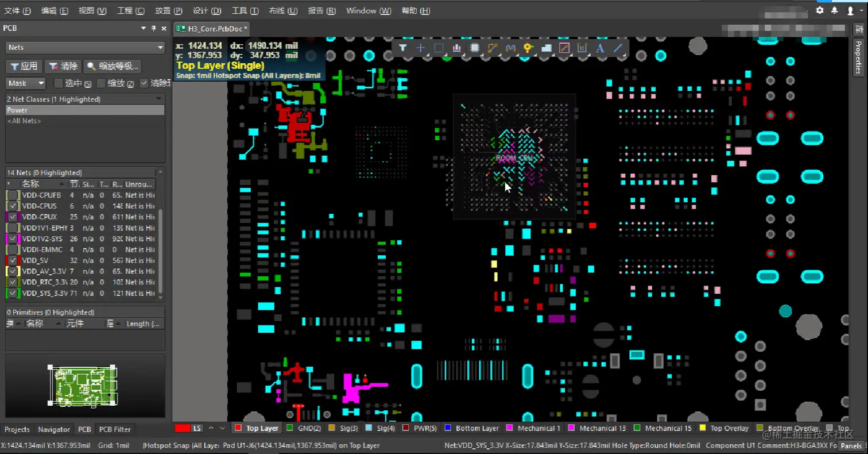868x454 pixels.
Task: Click the previous layer arrow beside LS
Action: coord(211,428)
